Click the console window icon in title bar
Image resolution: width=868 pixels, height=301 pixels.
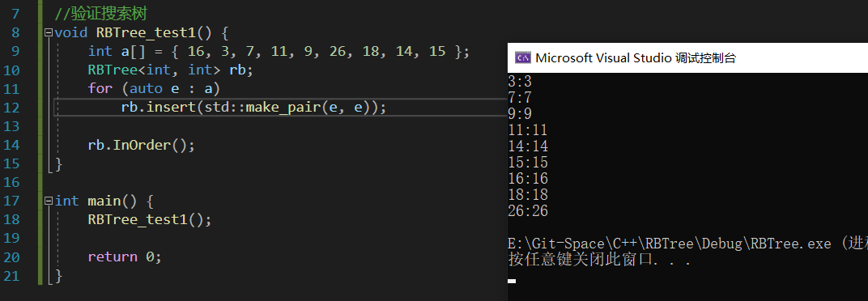pos(522,57)
